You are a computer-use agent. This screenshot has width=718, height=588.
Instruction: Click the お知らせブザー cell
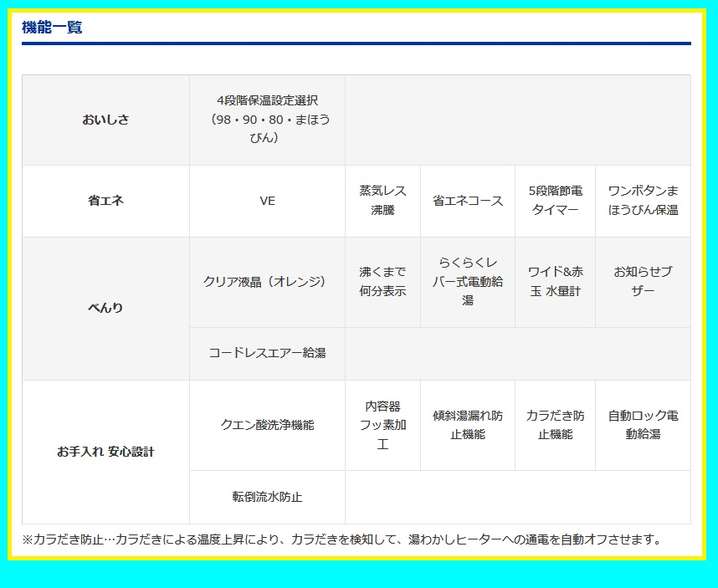pos(643,282)
